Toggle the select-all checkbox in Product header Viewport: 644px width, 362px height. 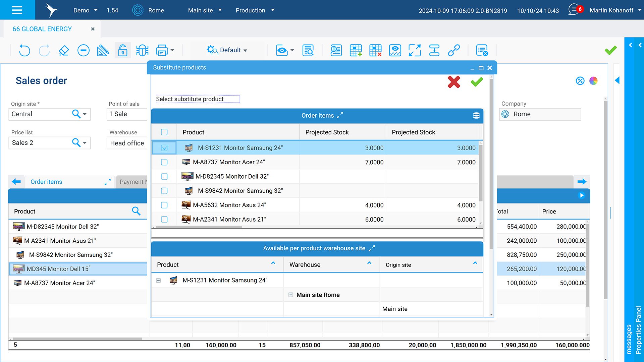pos(164,132)
